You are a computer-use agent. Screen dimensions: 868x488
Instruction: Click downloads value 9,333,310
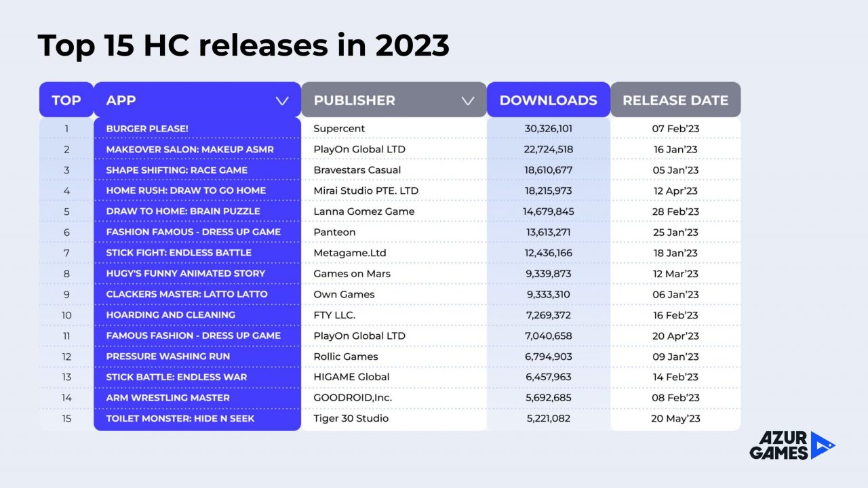click(549, 294)
